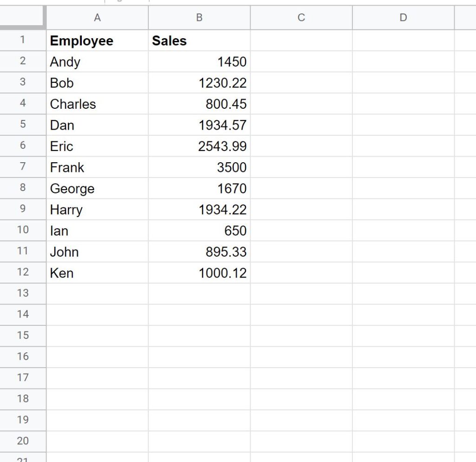Click the cell containing Ian
476x462 pixels.
point(97,231)
